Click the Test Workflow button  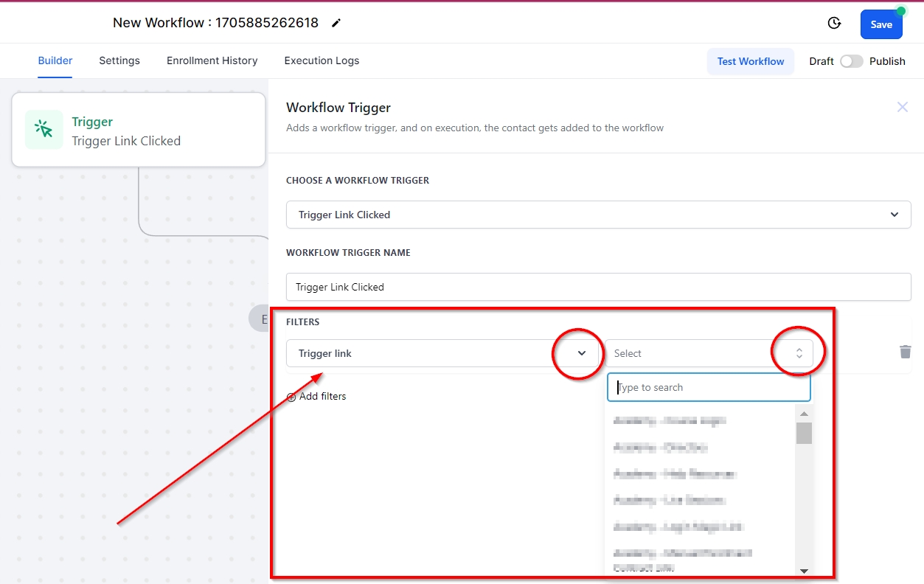pos(750,61)
